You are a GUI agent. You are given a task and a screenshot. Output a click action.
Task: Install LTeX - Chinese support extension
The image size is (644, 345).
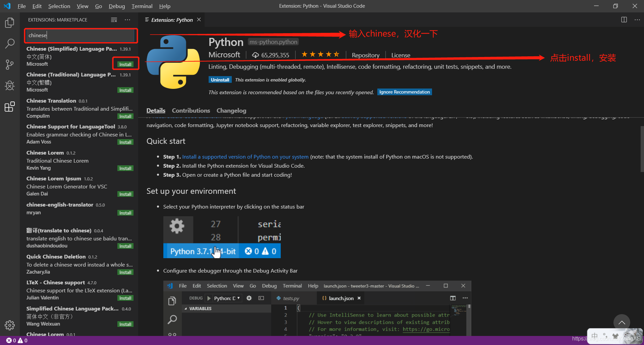(125, 298)
